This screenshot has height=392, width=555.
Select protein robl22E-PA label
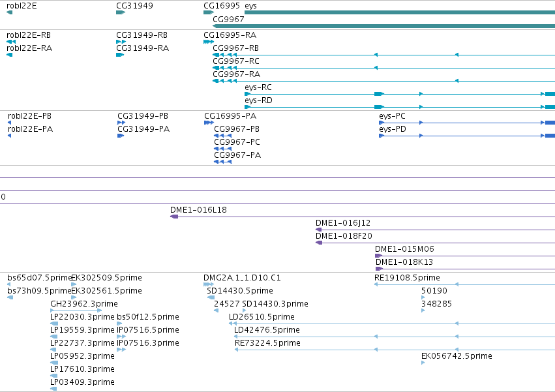pos(30,129)
